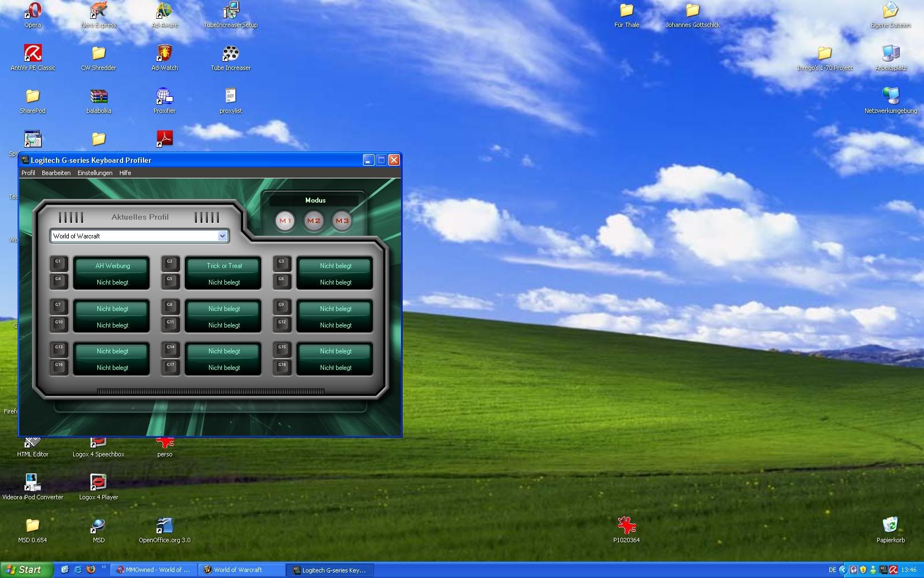Click the G5 key icon
Image resolution: width=924 pixels, height=578 pixels.
(170, 281)
